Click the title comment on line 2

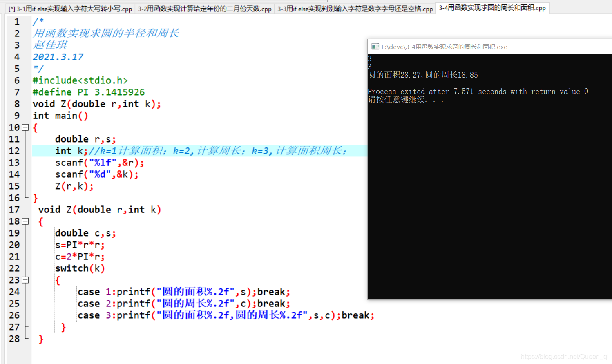pyautogui.click(x=106, y=33)
